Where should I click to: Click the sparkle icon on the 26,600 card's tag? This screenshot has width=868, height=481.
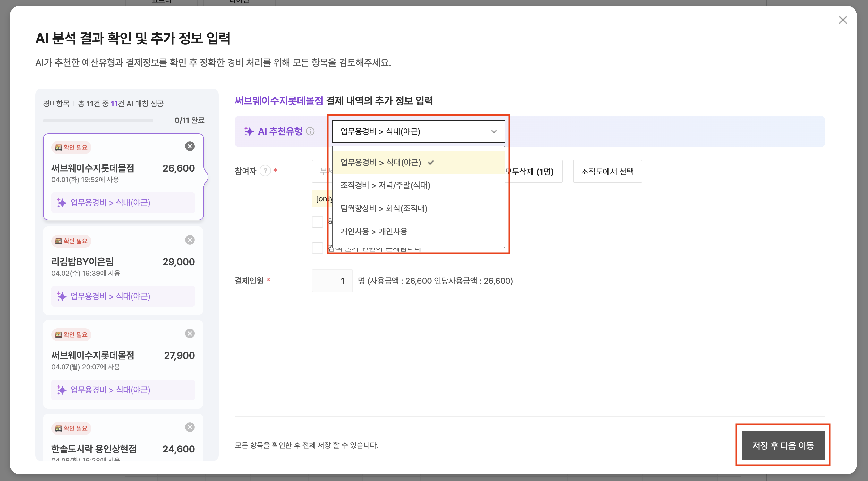coord(62,202)
